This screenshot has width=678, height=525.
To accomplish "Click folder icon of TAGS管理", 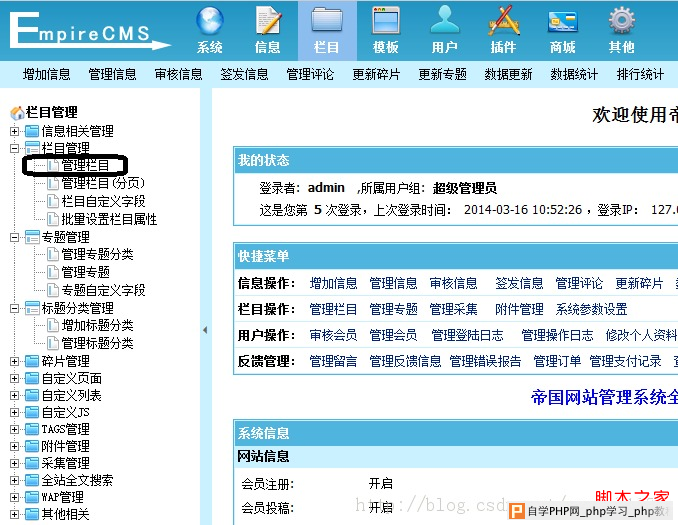I will pyautogui.click(x=32, y=429).
